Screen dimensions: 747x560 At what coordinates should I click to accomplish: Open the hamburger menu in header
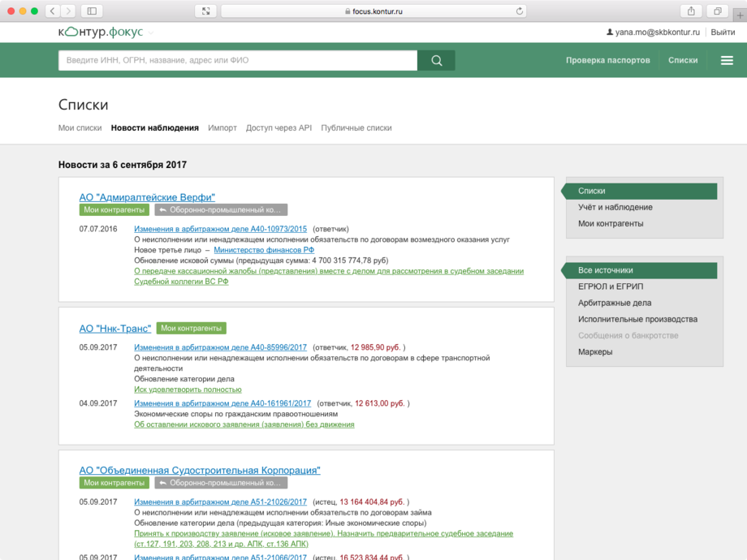click(x=727, y=60)
